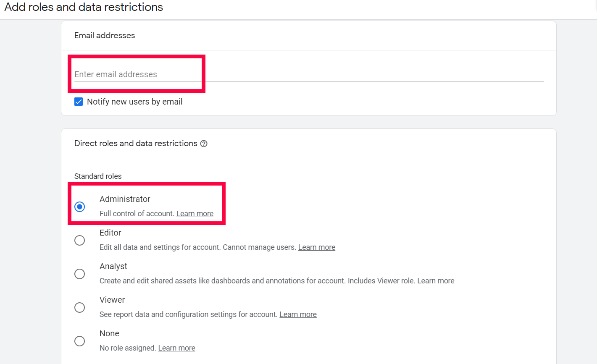Click the 'Administrator' role name text
This screenshot has height=364, width=597.
pyautogui.click(x=125, y=199)
